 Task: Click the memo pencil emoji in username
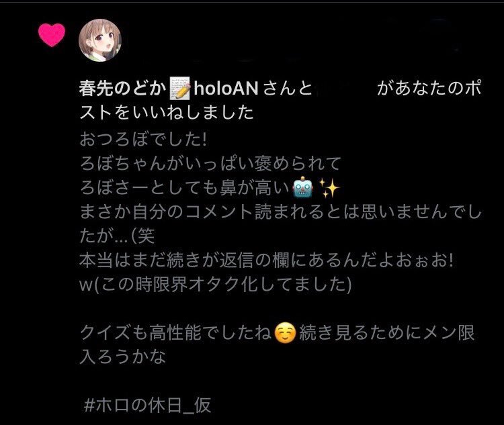[x=180, y=88]
